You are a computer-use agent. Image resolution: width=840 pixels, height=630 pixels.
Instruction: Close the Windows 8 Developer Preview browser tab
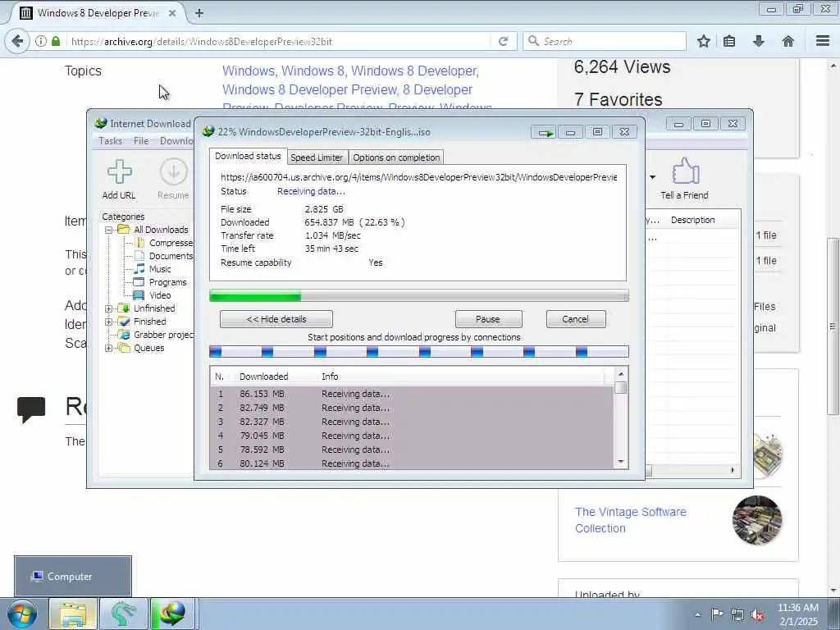tap(172, 13)
